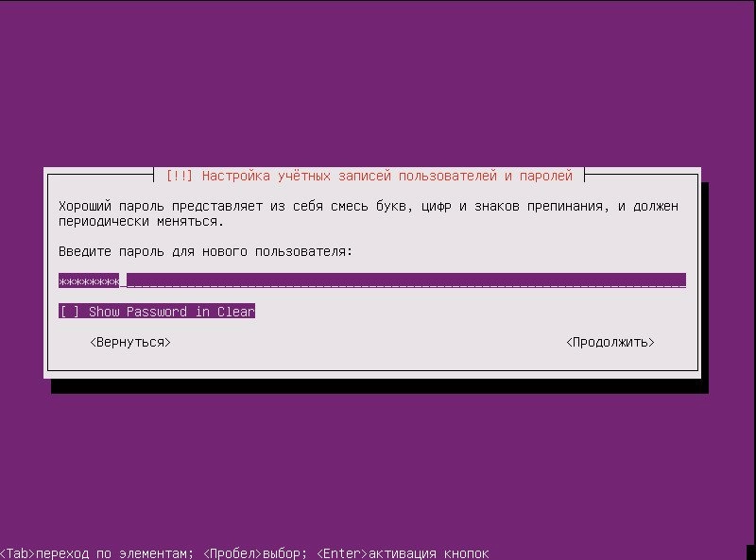Image resolution: width=756 pixels, height=560 pixels.
Task: Click the [!!] priority marker in dialog title
Action: point(180,176)
